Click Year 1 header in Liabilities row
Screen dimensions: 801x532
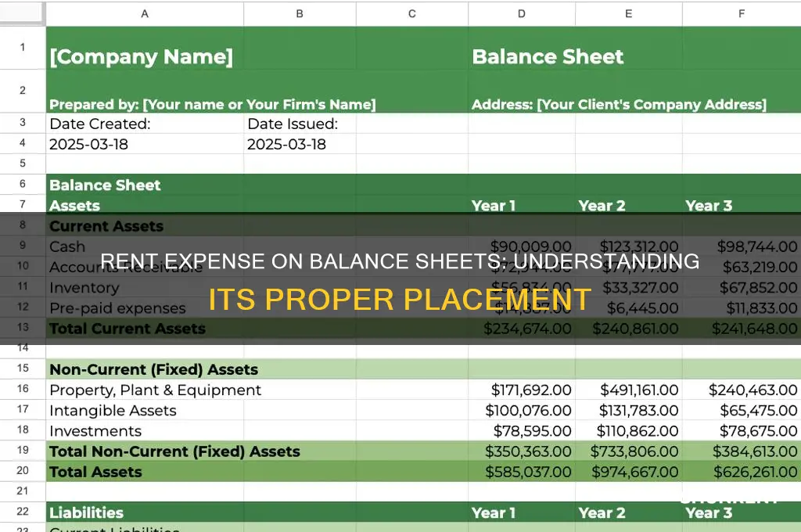[494, 512]
